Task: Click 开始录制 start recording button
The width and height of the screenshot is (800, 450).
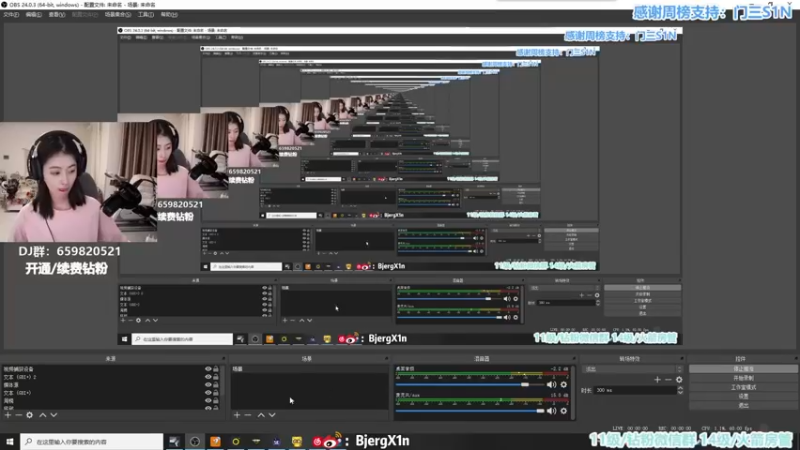Action: click(x=743, y=378)
